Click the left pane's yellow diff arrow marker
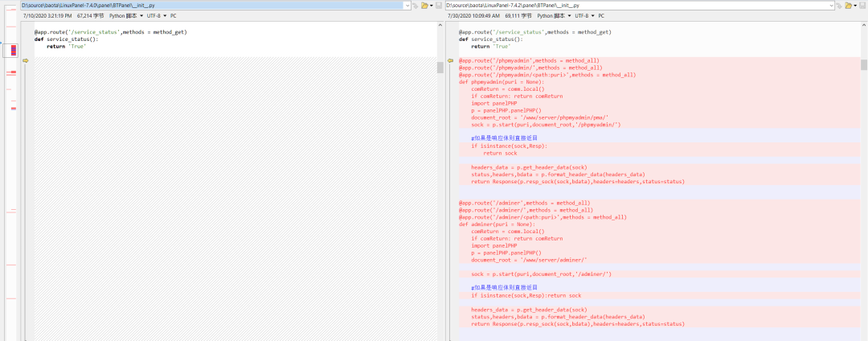Image resolution: width=868 pixels, height=341 pixels. [x=25, y=61]
